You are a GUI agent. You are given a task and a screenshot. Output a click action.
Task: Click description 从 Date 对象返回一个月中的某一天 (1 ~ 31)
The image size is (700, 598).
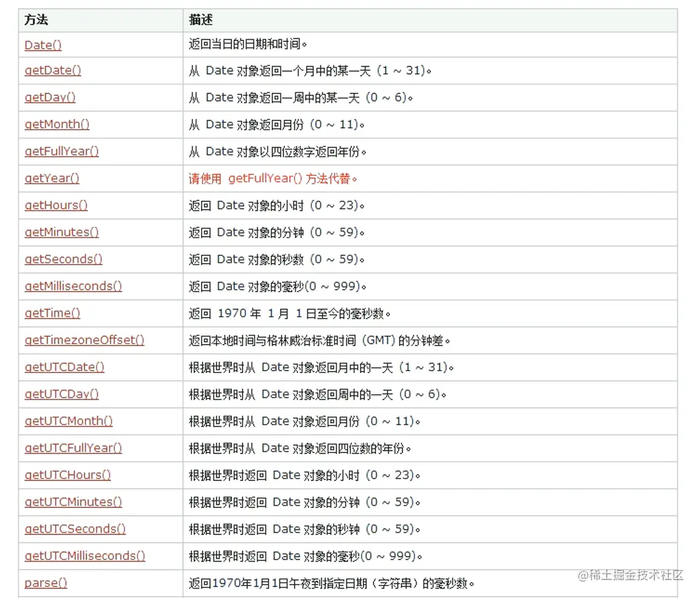(x=310, y=71)
